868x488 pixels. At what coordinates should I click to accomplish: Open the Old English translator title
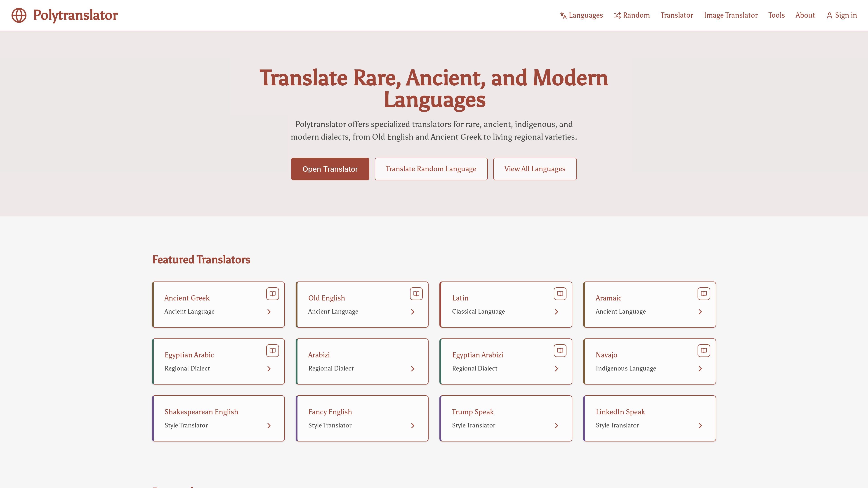click(x=326, y=298)
